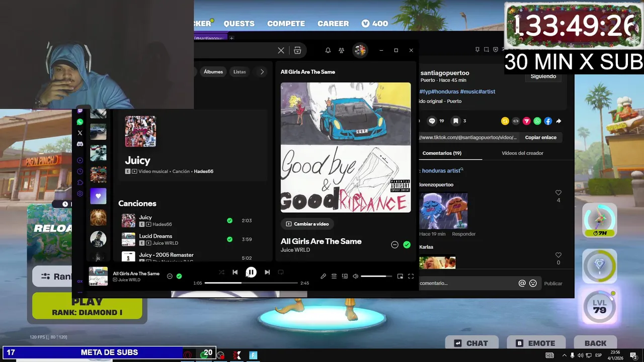The height and width of the screenshot is (362, 644).
Task: Like lorenzopuertoo's comment heart
Action: [x=558, y=193]
